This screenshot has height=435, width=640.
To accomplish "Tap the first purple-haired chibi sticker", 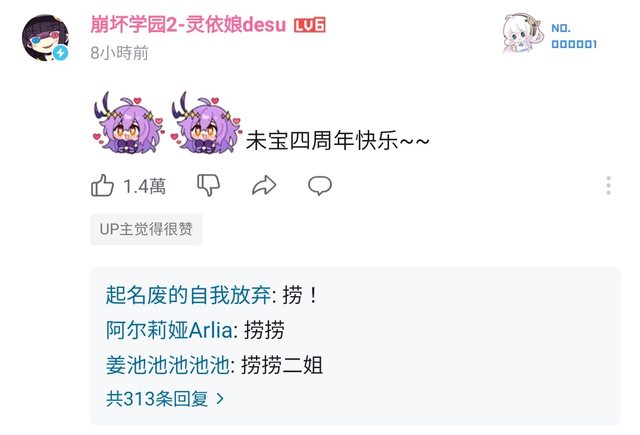I will pos(129,123).
